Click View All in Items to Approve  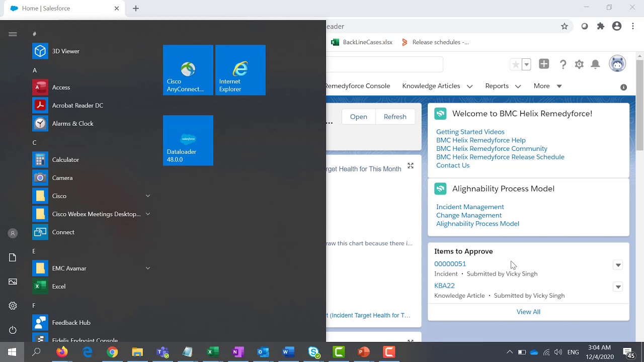point(528,312)
